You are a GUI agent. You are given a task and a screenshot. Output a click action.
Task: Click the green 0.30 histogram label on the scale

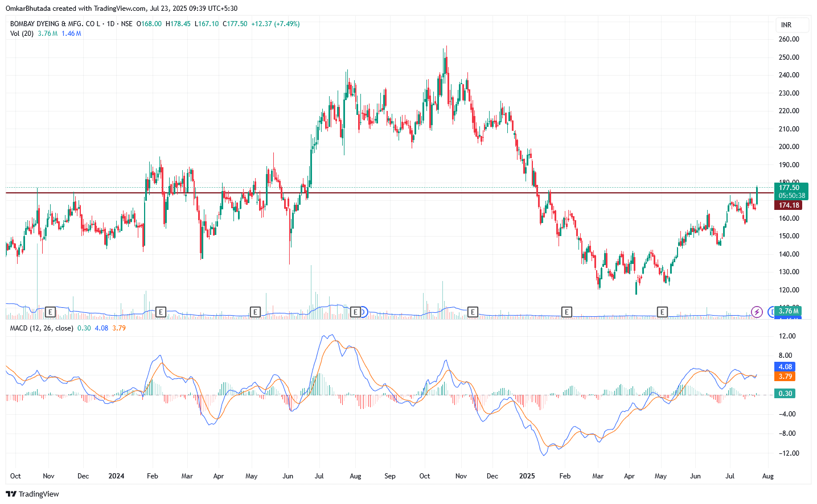pyautogui.click(x=785, y=394)
